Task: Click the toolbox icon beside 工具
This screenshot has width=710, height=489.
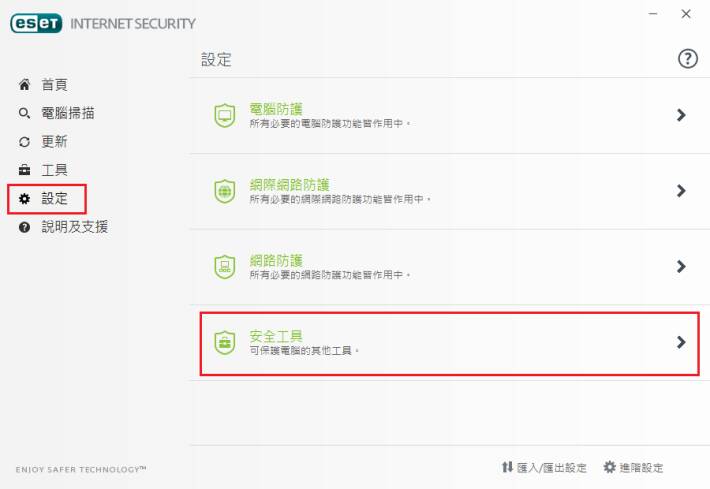Action: pos(24,170)
